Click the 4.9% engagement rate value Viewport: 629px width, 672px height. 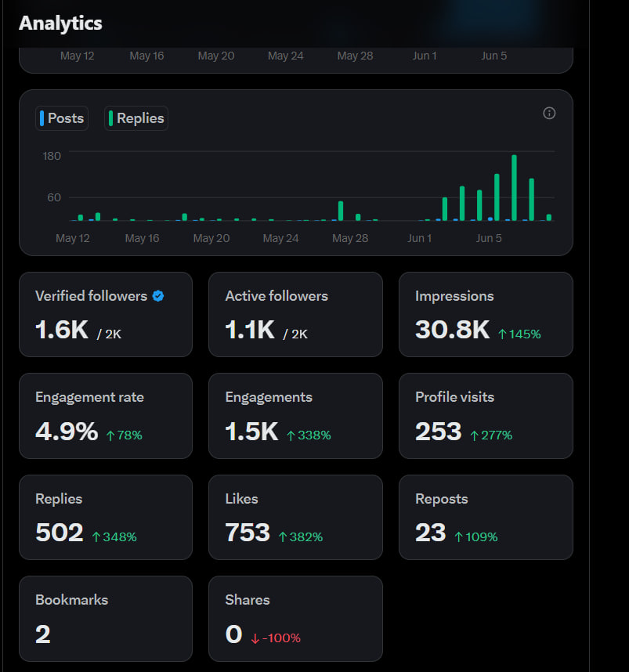pos(67,431)
